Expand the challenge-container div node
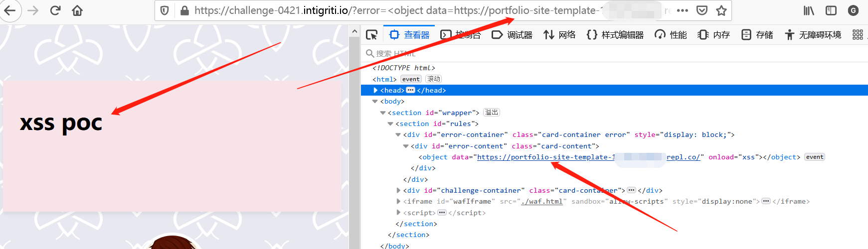The image size is (868, 249). [x=398, y=190]
